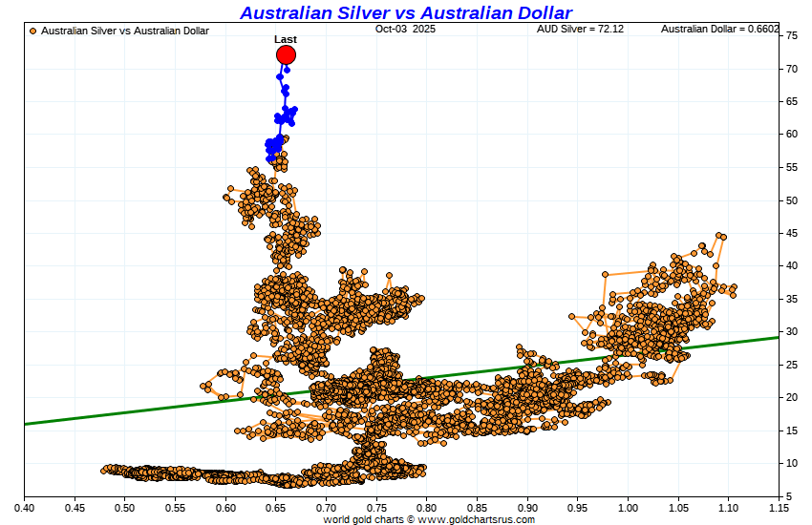Viewport: 812px width, 525px height.
Task: Open the www.goldchartsrus.com footer link
Action: (477, 519)
